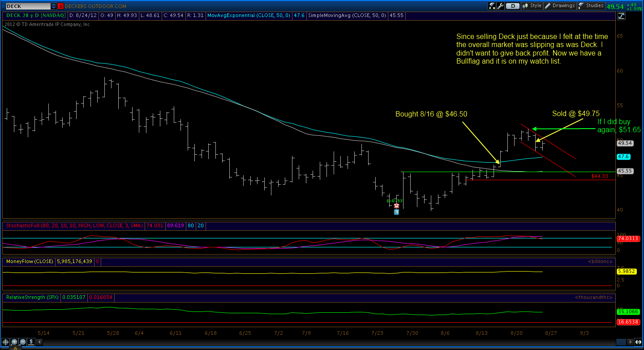
Task: Expand the panel with double up chevrons
Action: pyautogui.click(x=15, y=348)
